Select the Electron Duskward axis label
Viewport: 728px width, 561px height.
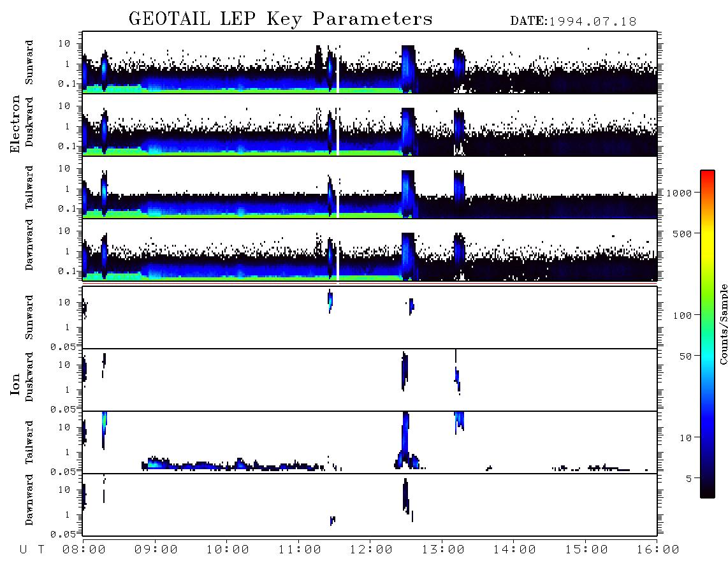(29, 122)
